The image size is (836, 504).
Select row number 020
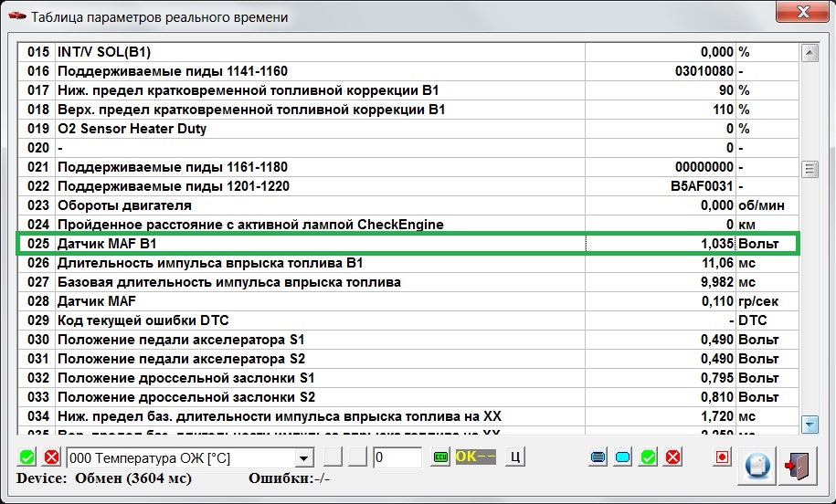point(407,148)
